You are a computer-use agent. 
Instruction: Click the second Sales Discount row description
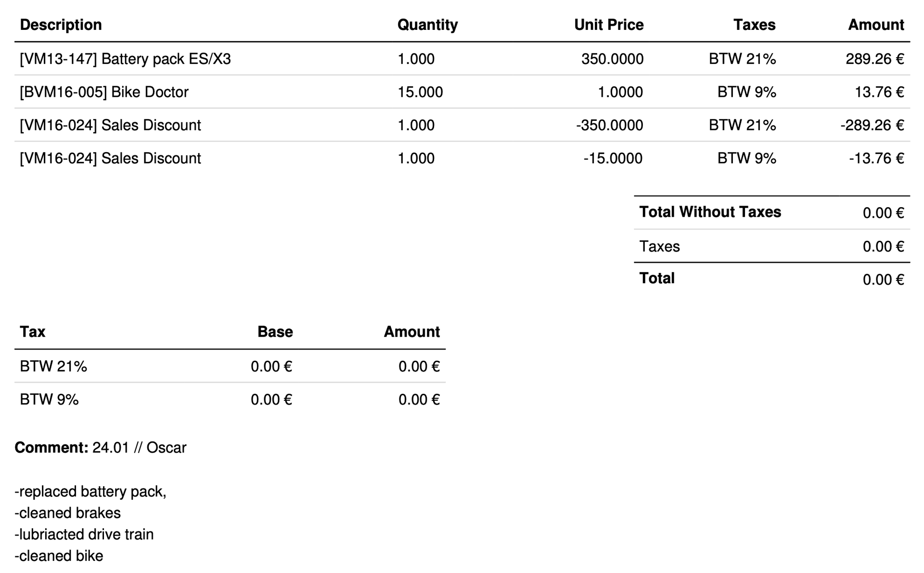coord(110,158)
